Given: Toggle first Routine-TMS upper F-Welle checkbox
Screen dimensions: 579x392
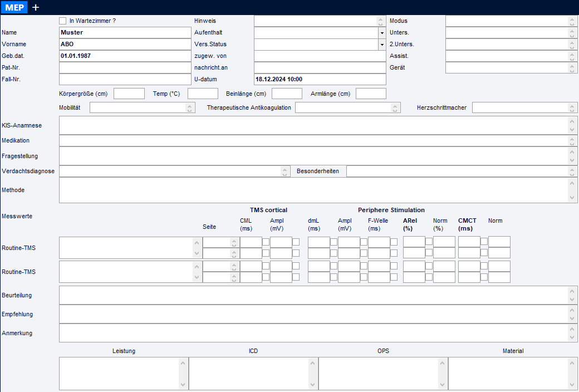Looking at the screenshot, I should [394, 242].
